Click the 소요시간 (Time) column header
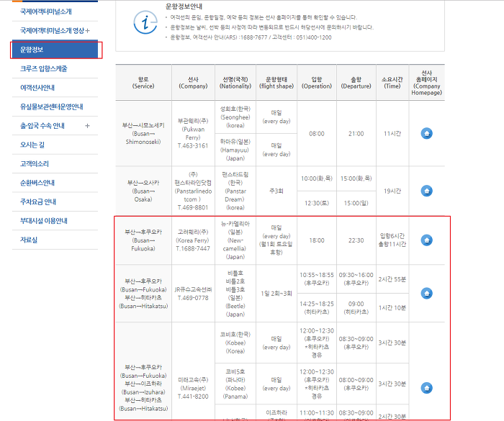This screenshot has width=504, height=421. click(392, 83)
